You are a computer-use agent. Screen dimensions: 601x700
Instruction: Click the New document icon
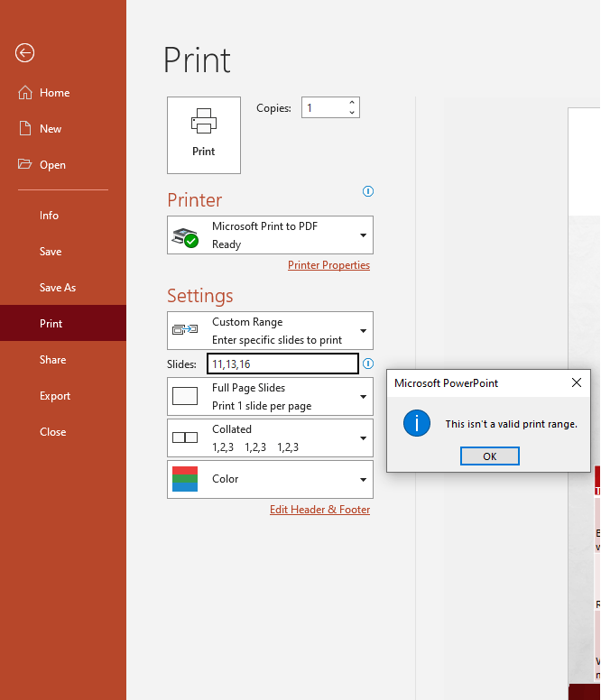pyautogui.click(x=25, y=129)
